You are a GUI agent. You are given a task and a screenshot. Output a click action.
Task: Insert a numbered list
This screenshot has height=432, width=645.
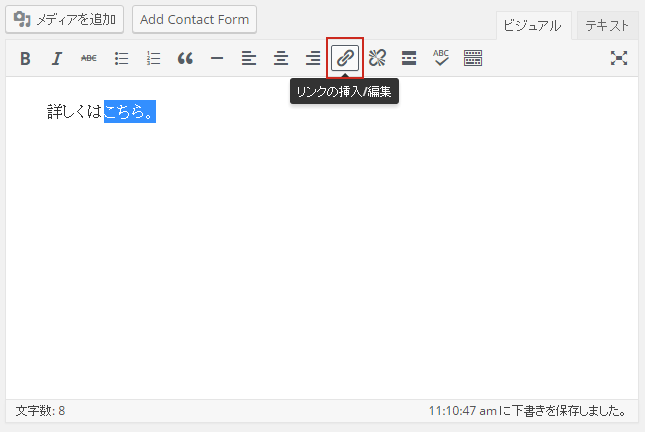[153, 58]
